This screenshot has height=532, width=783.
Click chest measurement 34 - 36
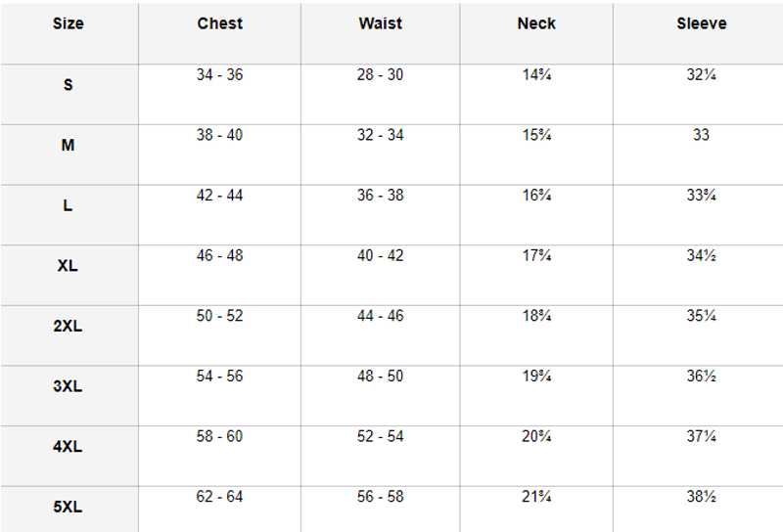click(x=219, y=75)
